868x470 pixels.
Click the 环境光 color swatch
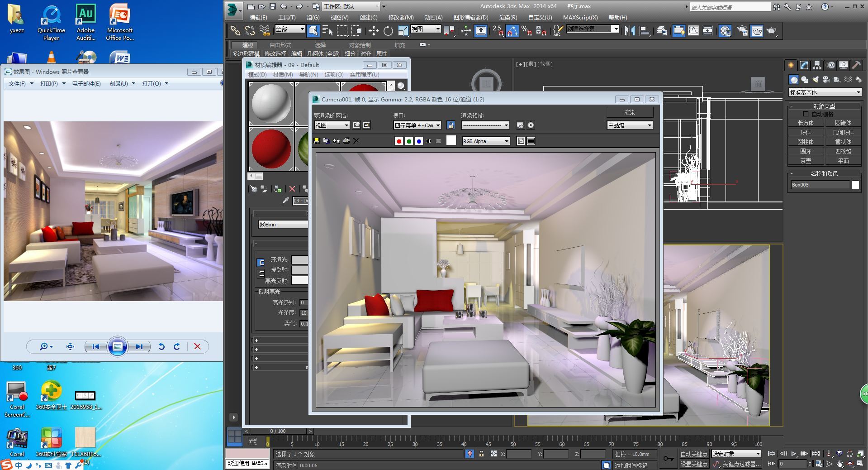[299, 259]
